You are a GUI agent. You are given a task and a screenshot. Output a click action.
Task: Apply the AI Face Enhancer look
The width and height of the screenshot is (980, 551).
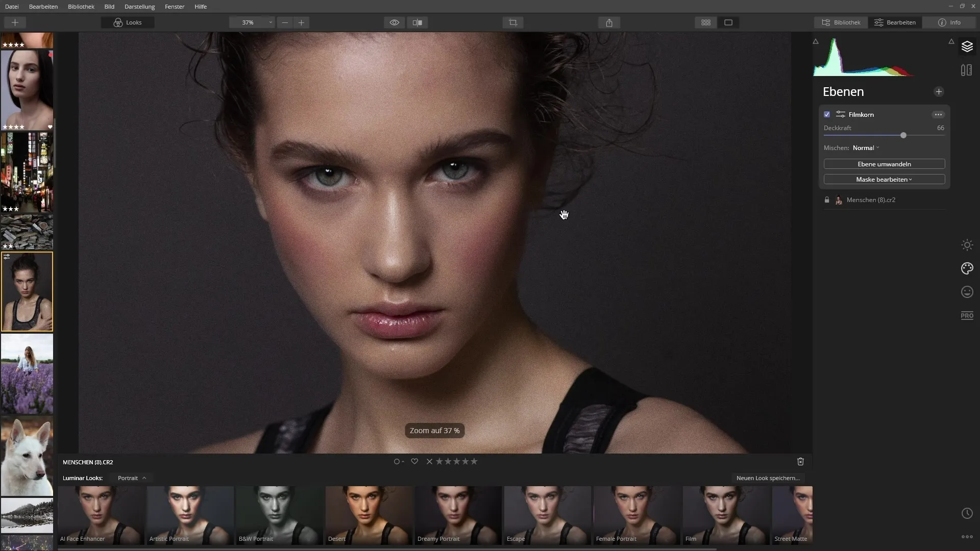[x=101, y=515]
